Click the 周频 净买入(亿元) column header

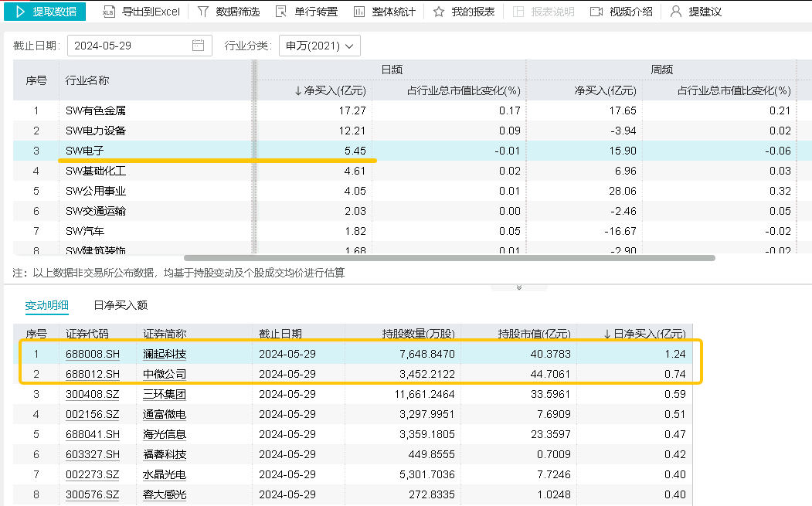pyautogui.click(x=606, y=90)
